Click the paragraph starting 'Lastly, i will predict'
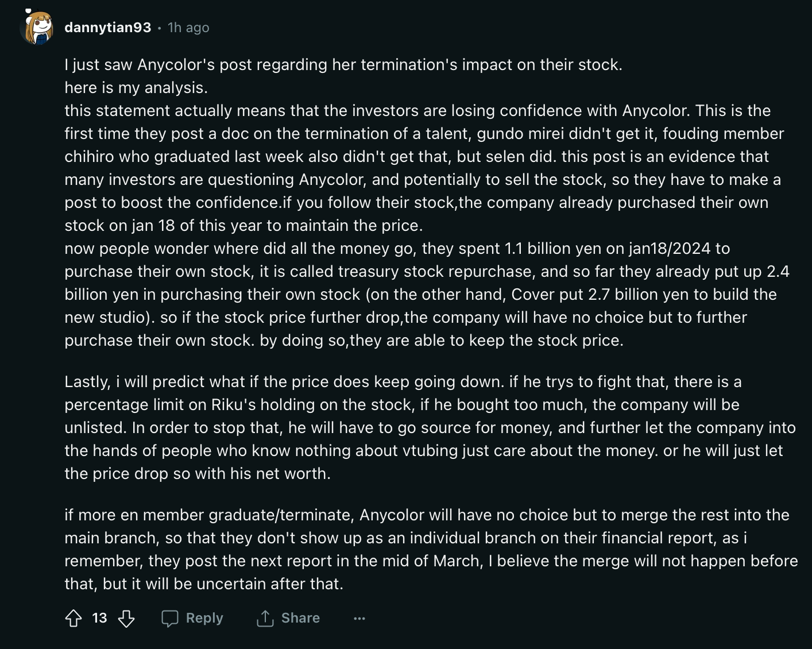Viewport: 812px width, 649px height. (431, 428)
